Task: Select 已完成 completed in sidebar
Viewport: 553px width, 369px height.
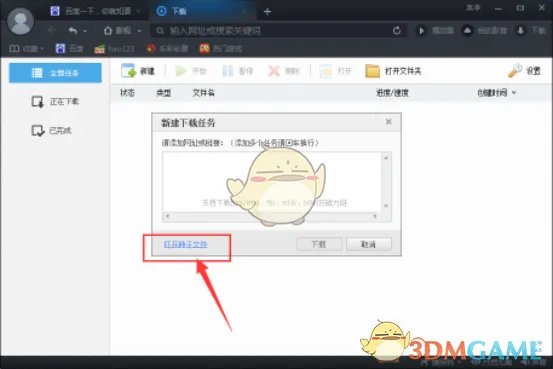Action: pyautogui.click(x=52, y=131)
